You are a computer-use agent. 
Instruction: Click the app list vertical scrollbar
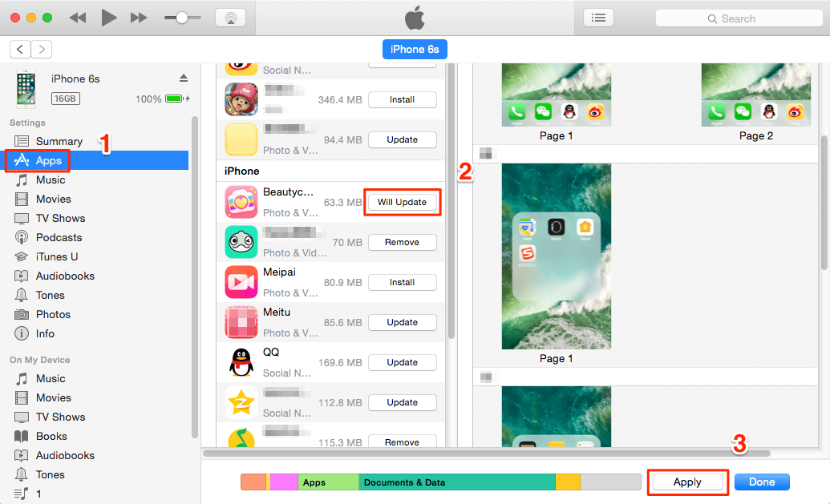(x=451, y=201)
